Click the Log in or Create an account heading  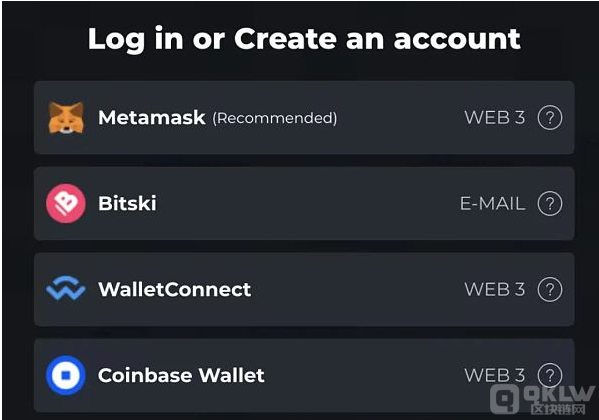(304, 39)
